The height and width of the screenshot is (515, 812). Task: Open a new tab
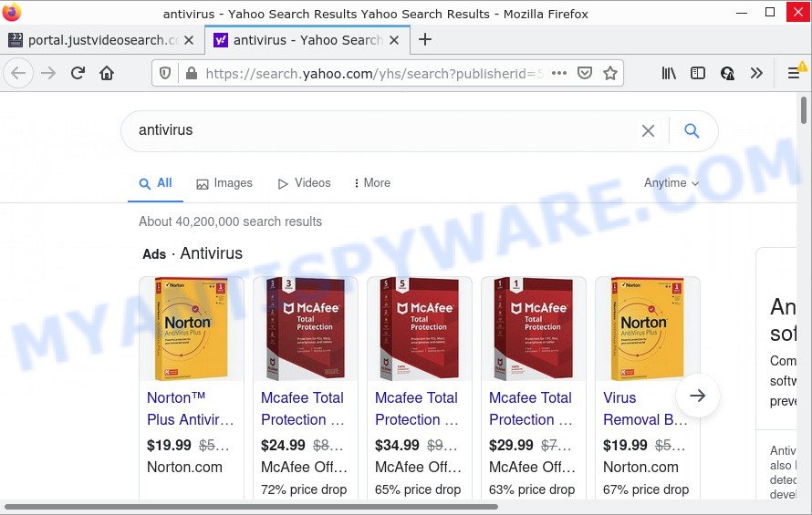(424, 39)
